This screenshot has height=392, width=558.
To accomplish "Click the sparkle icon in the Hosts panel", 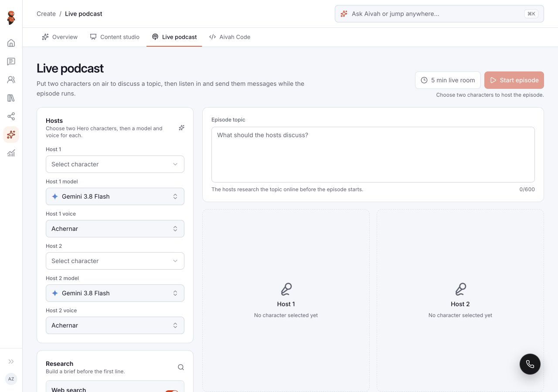I will point(181,128).
